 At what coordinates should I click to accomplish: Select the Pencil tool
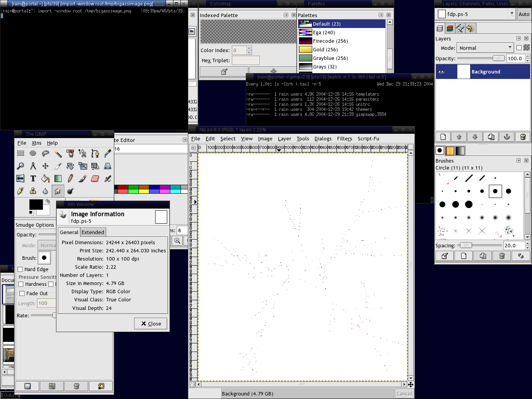(x=70, y=178)
